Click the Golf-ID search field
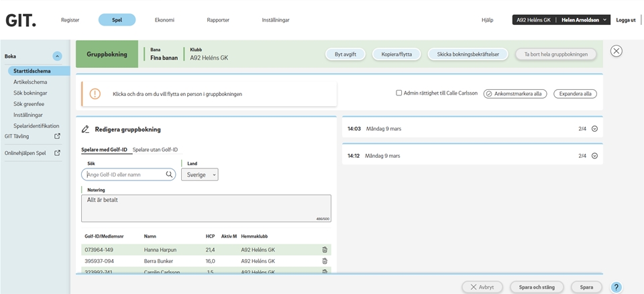The width and height of the screenshot is (644, 294). pos(124,175)
